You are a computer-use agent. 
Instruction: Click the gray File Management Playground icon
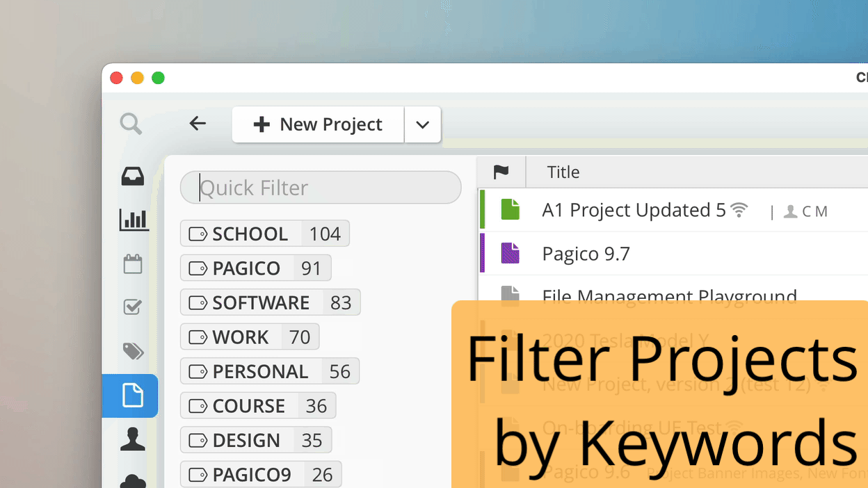coord(511,295)
